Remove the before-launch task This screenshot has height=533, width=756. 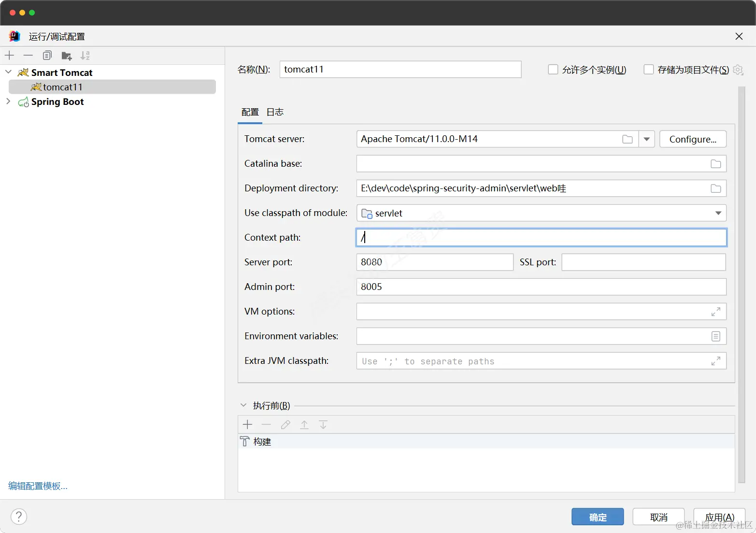click(266, 425)
